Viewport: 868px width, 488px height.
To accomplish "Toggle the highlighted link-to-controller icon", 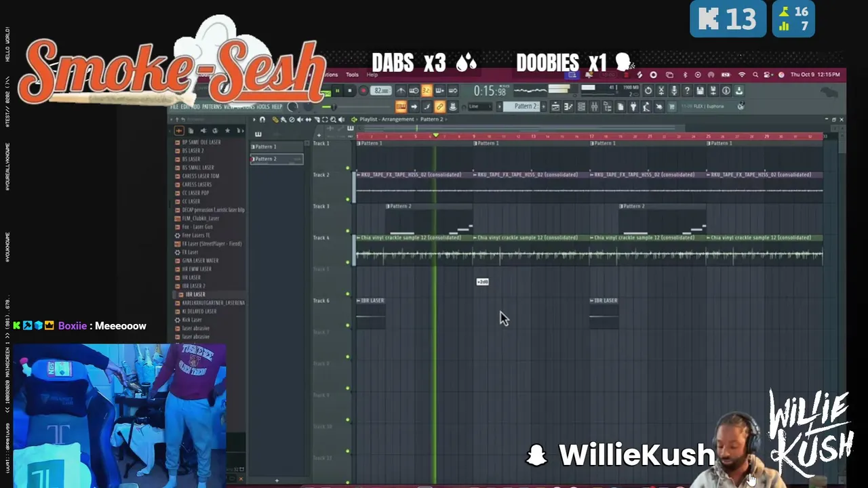I will [439, 106].
